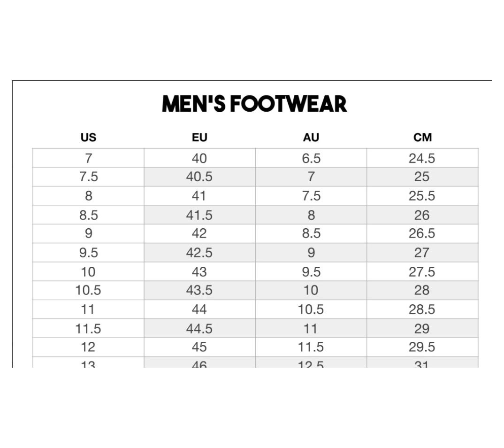
Task: Click the AU column header
Action: pyautogui.click(x=311, y=138)
